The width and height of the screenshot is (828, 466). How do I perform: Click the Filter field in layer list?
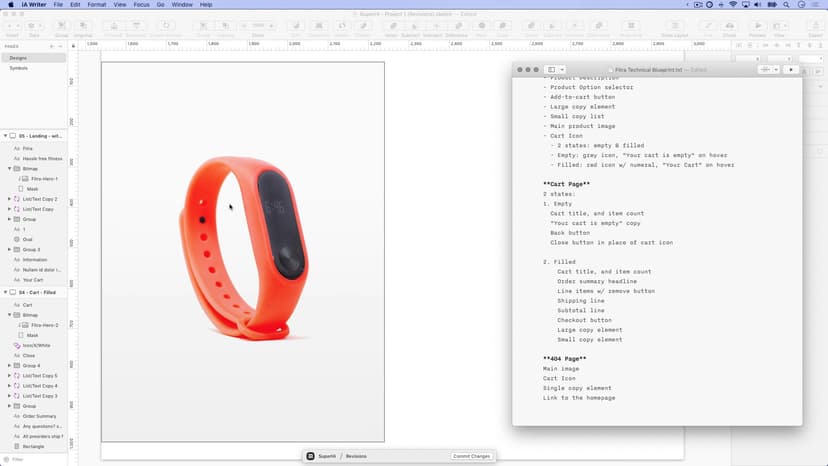35,459
